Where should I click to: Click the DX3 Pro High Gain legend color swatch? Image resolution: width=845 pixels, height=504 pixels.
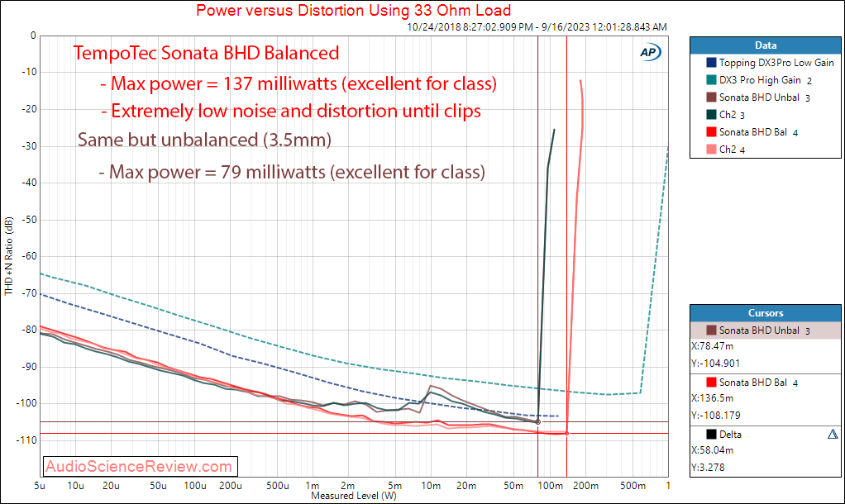click(x=711, y=79)
